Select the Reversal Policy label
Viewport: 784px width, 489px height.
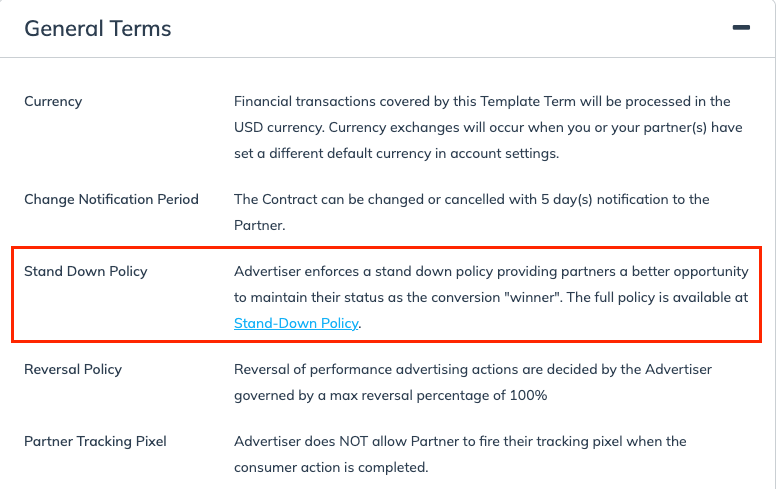coord(73,370)
